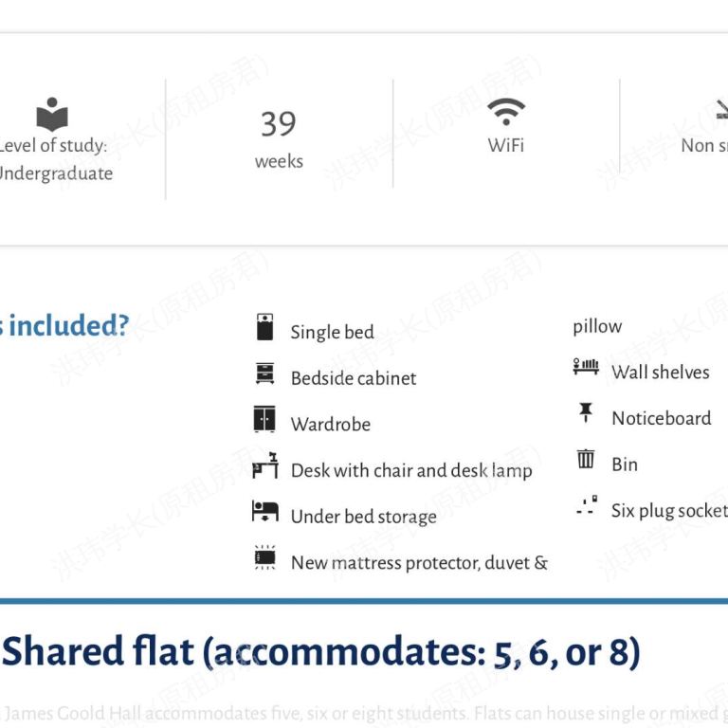Click the 'Desk with chair and desk lamp' text

click(x=411, y=470)
